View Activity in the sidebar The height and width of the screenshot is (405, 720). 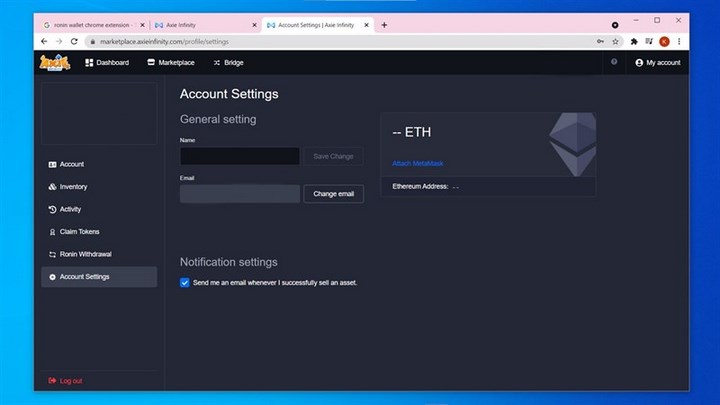coord(70,209)
